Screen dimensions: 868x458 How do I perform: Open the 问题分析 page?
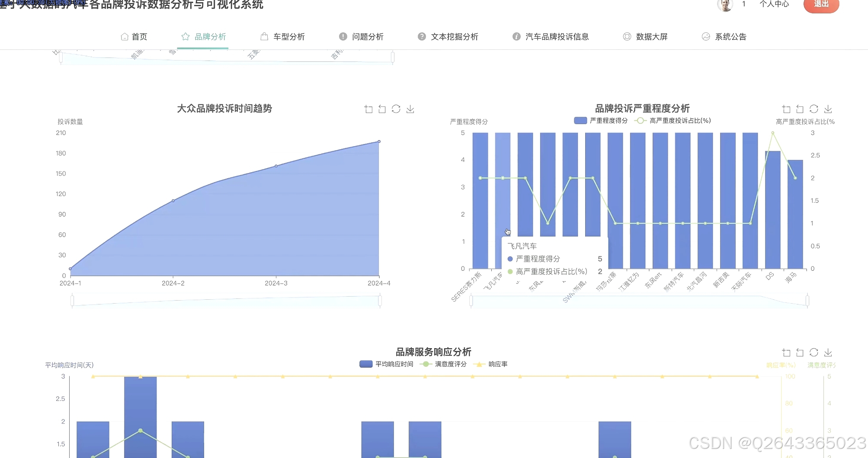point(362,37)
